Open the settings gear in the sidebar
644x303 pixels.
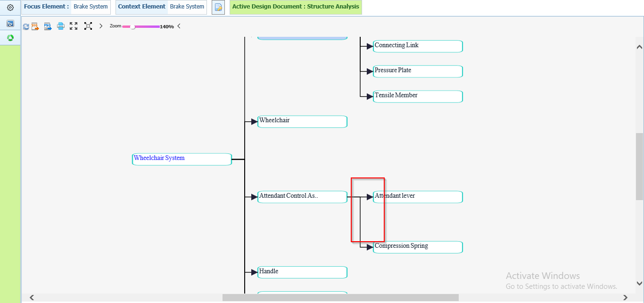click(x=10, y=8)
